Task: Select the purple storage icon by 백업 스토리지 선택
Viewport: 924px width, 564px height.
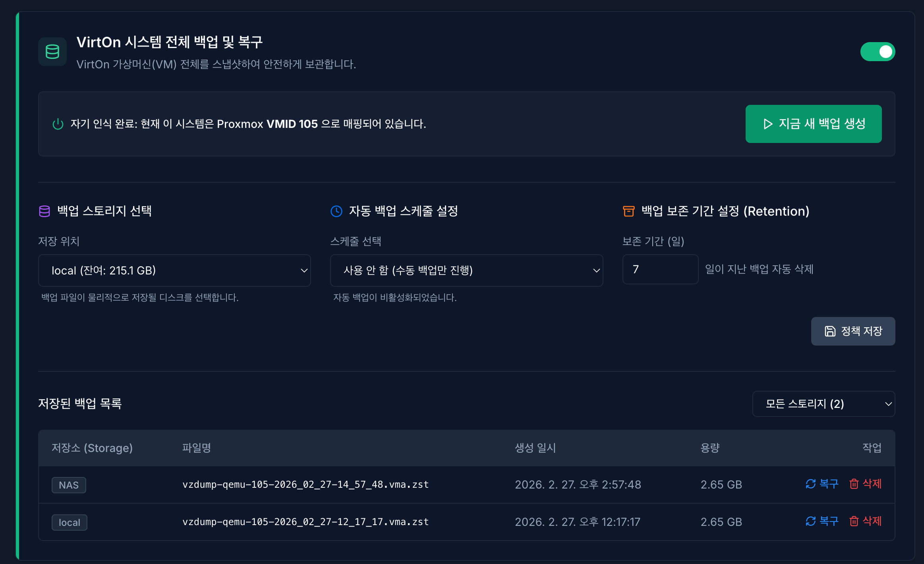Action: coord(44,211)
